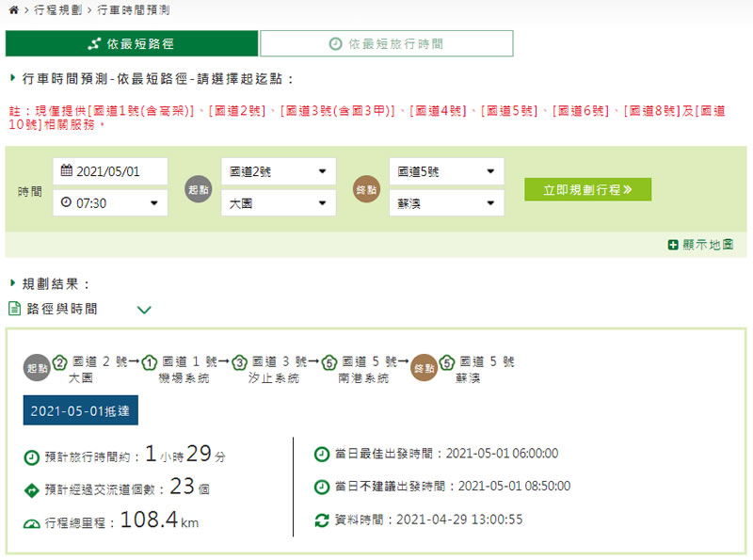Viewport: 753px width, 560px height.
Task: Click document icon beside 路徑與時間
Action: (15, 309)
